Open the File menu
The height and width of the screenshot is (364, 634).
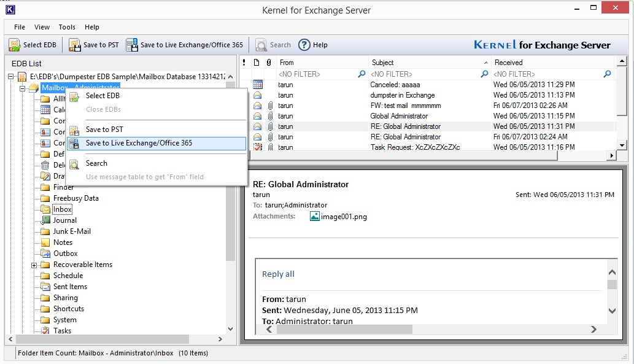tap(20, 27)
